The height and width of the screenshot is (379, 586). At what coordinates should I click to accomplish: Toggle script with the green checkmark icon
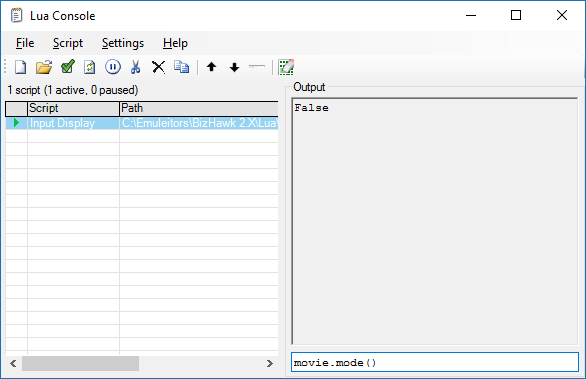click(x=68, y=67)
